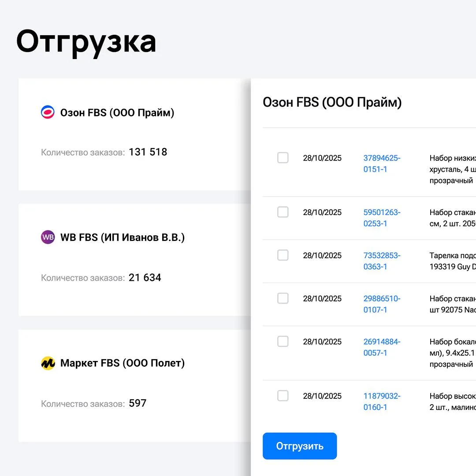Click product name 'Набор высоких' row
Image resolution: width=476 pixels, height=476 pixels.
(453, 402)
